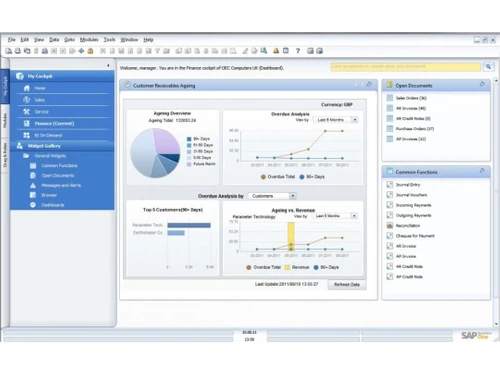Click the yellow Revenue legend swatch
Screen dimensions: 500x375
pos(287,267)
